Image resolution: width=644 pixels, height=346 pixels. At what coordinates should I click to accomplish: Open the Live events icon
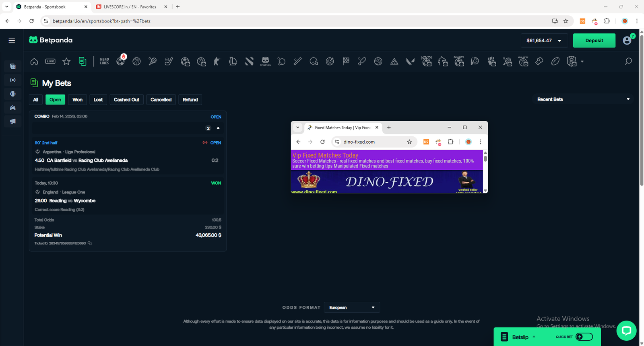[x=50, y=61]
